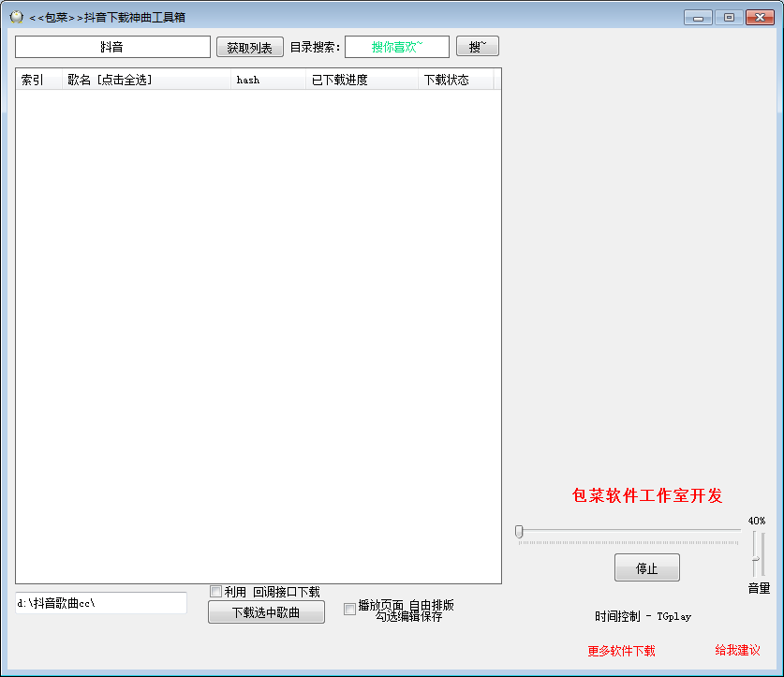Toggle 播放页面 自由排版 checkbox
This screenshot has height=677, width=784.
(x=350, y=610)
